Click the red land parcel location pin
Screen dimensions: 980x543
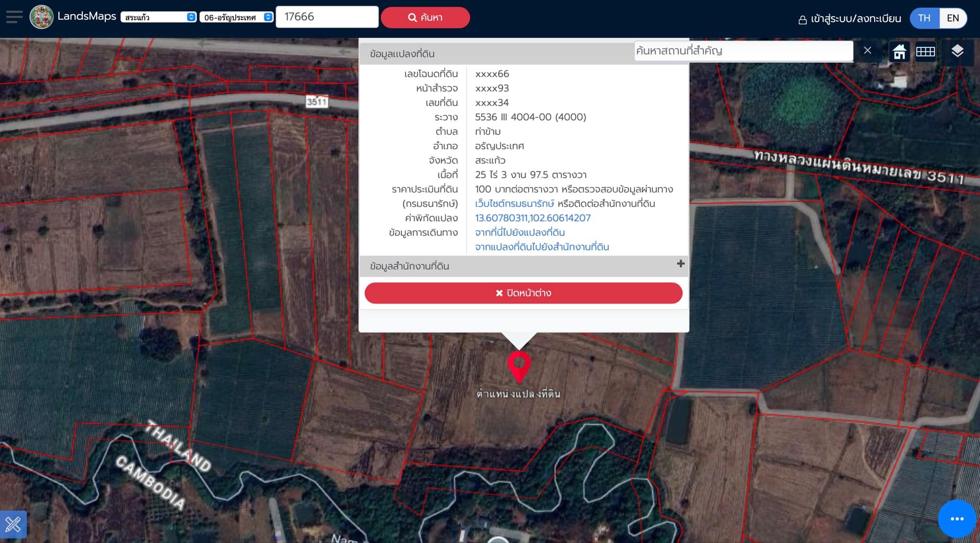[x=519, y=367]
